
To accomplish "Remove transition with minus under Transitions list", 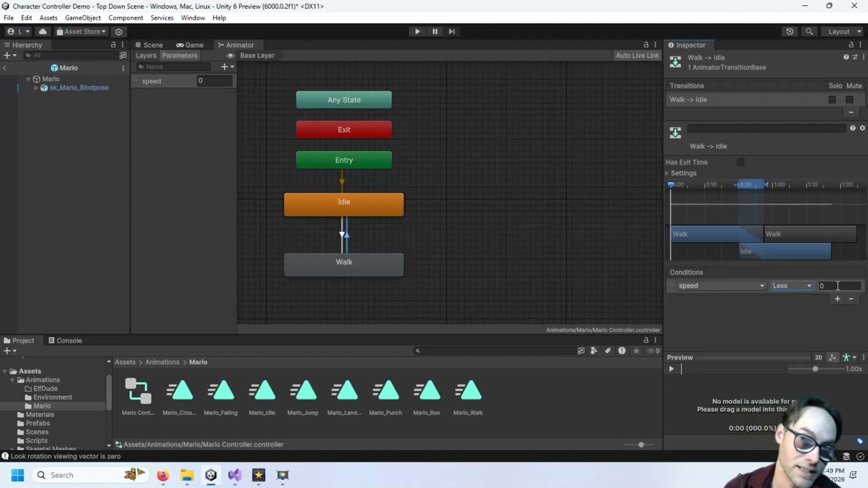I will click(x=851, y=113).
